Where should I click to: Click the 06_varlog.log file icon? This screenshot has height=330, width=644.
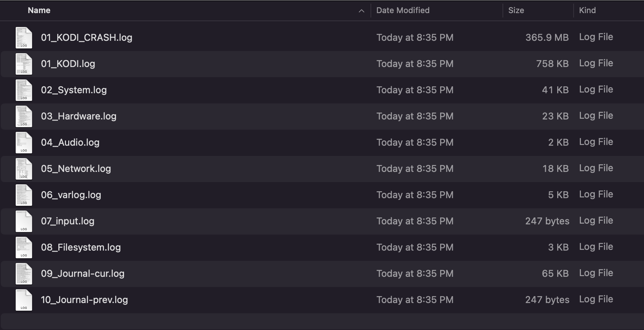(24, 195)
